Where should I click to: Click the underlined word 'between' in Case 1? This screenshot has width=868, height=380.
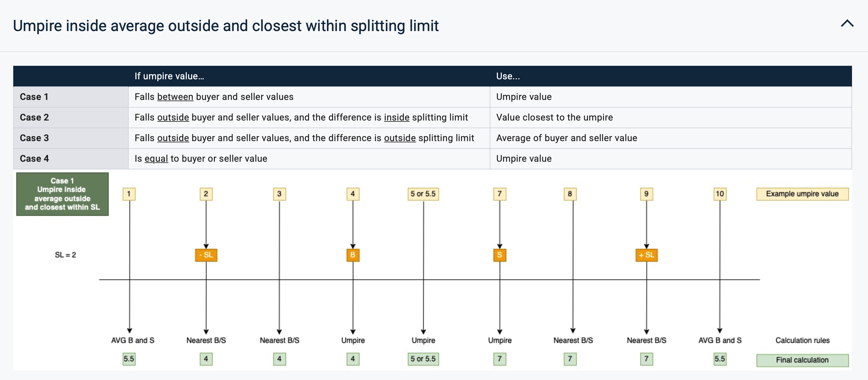pos(175,97)
